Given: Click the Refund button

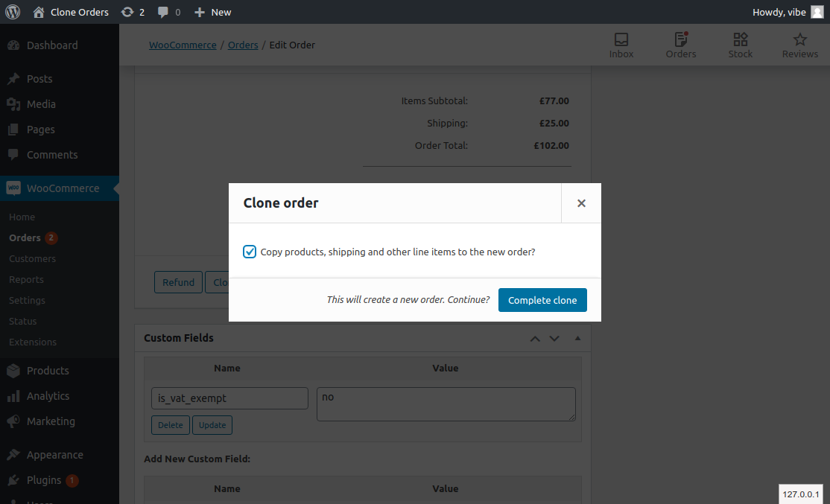Looking at the screenshot, I should click(178, 281).
